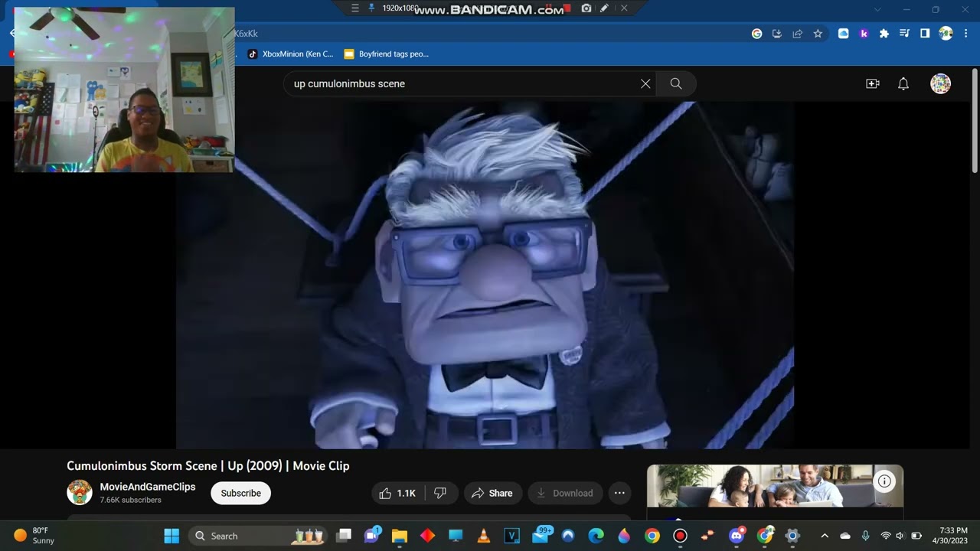This screenshot has width=980, height=551.
Task: Open Chrome extensions puzzle icon
Action: pos(884,34)
